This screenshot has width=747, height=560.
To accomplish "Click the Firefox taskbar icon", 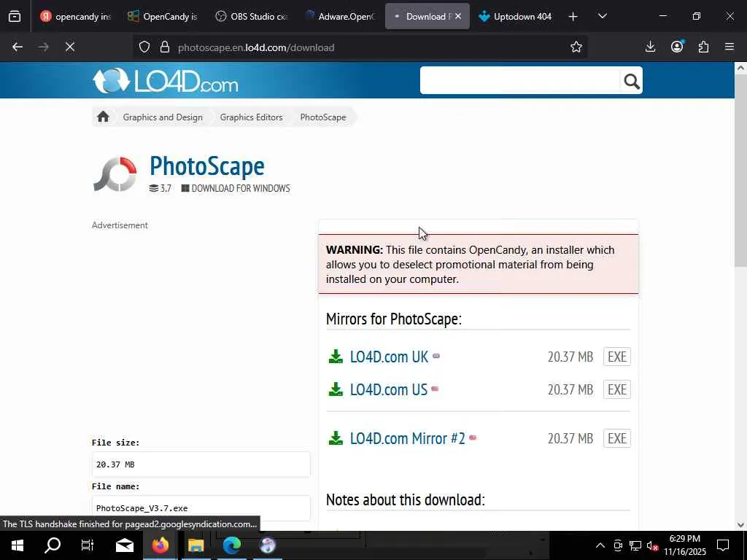I will click(x=160, y=545).
